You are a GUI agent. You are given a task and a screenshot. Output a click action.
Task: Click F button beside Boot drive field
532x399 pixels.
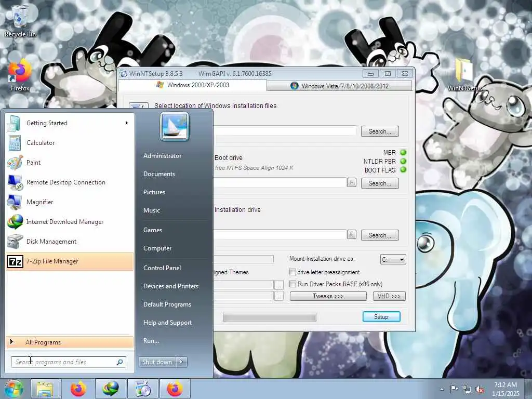point(352,182)
